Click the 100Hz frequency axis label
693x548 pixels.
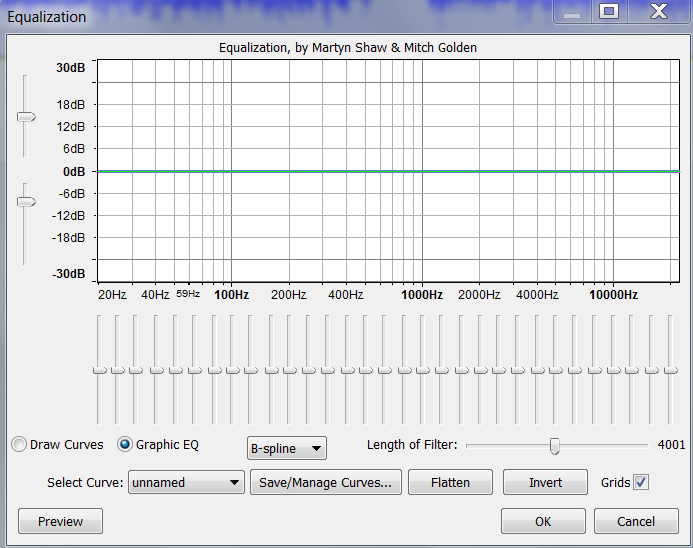pos(232,295)
